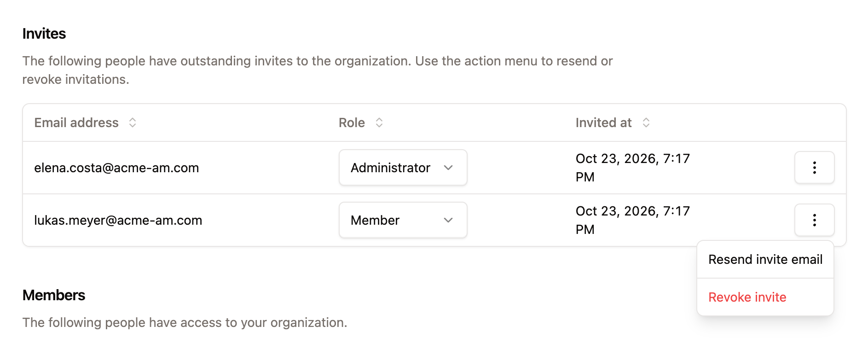The width and height of the screenshot is (868, 338).
Task: Click the elena.costa@acme-am.com email cell
Action: 116,168
